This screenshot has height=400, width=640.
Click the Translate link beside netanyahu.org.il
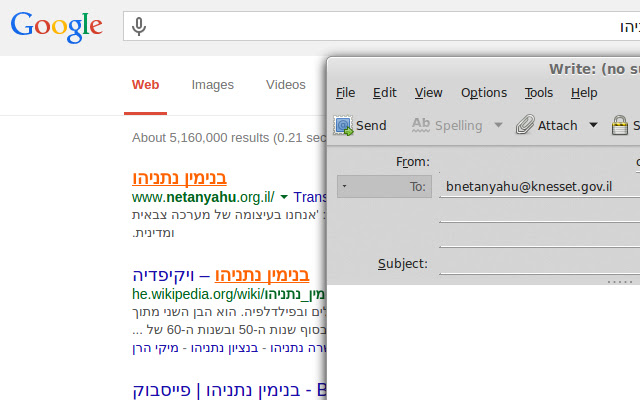(310, 197)
